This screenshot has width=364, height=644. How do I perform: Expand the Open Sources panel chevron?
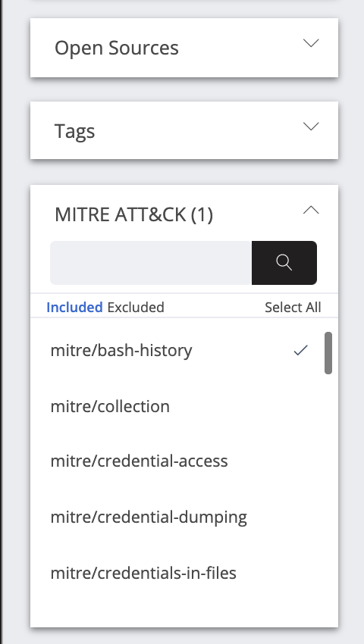(311, 42)
